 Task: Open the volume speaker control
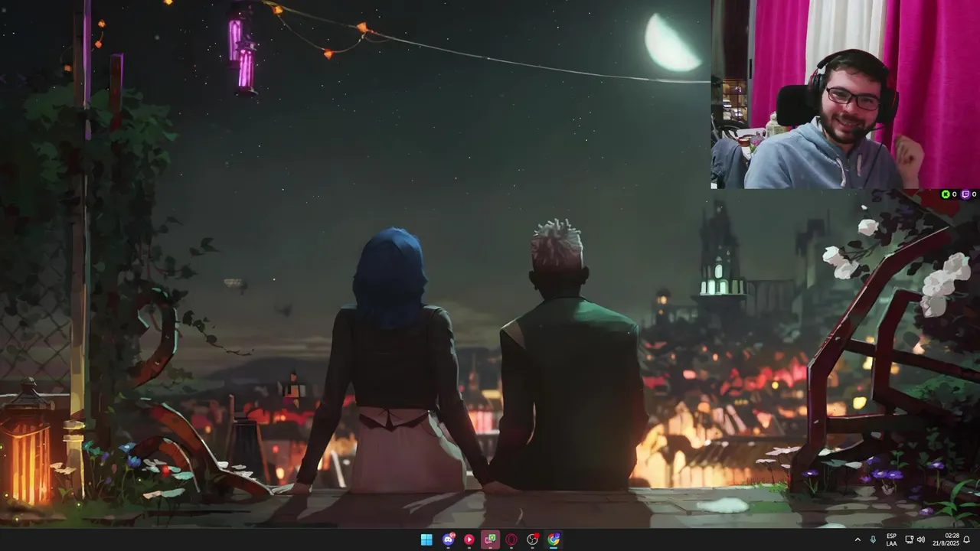point(920,540)
